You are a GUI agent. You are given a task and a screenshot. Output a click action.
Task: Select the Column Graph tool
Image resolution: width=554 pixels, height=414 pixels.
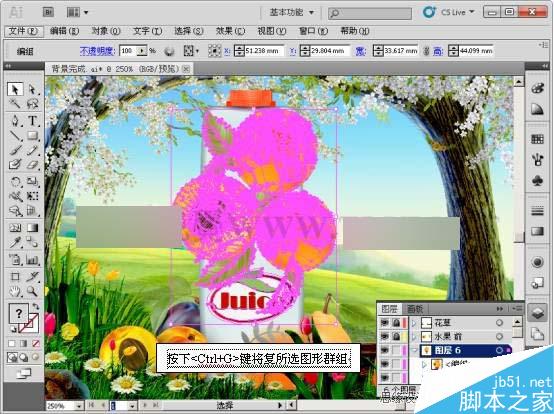tap(33, 260)
